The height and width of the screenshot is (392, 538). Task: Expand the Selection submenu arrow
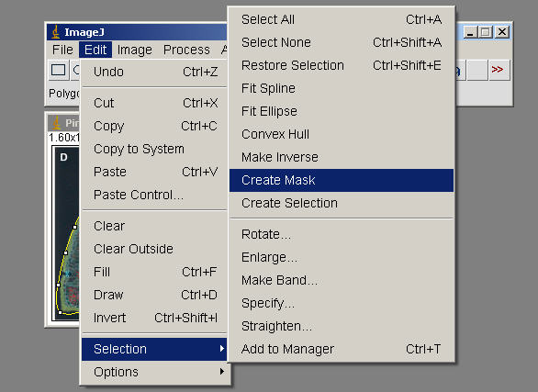pos(222,349)
